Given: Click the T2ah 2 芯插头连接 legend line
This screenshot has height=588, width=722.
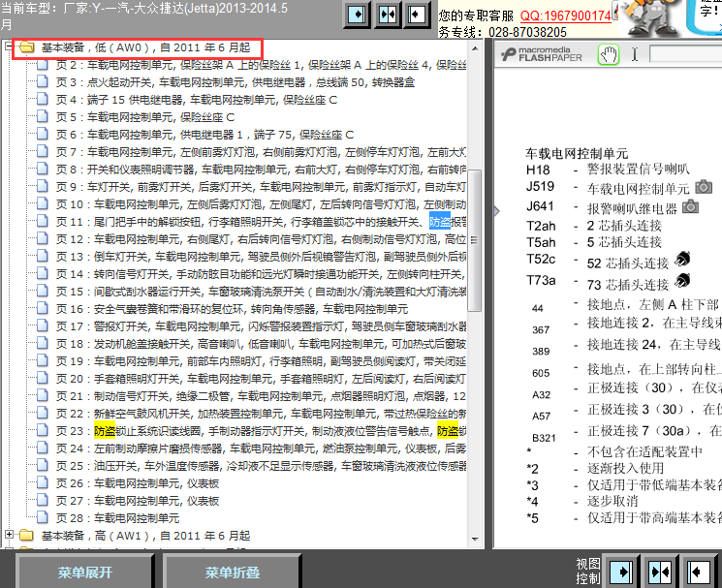Looking at the screenshot, I should [x=594, y=226].
